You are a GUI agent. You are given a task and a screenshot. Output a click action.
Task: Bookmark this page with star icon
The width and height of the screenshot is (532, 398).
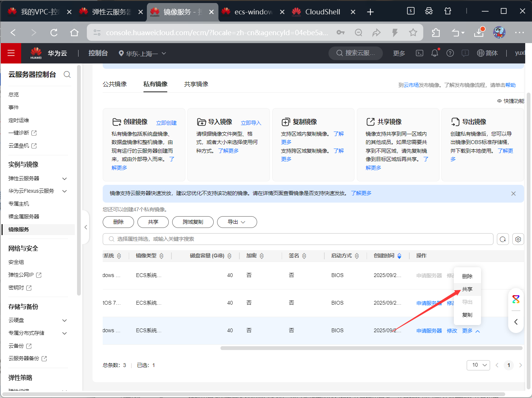pyautogui.click(x=413, y=33)
